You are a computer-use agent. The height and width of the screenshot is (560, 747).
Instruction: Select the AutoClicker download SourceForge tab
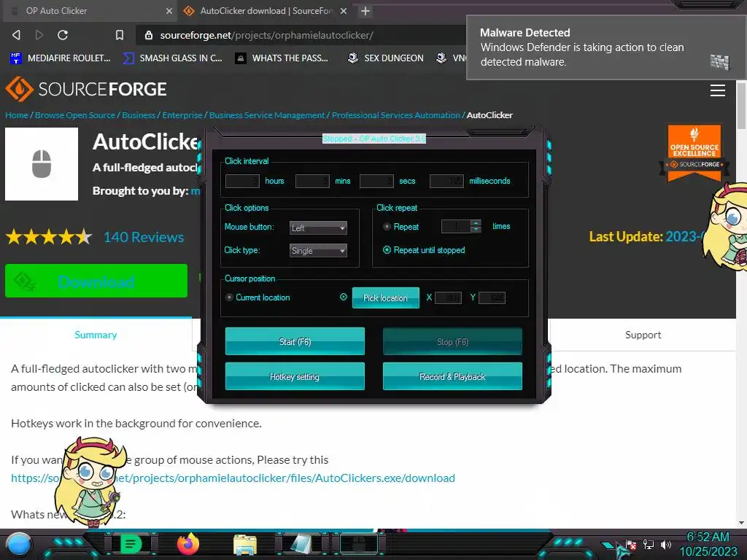[x=267, y=11]
